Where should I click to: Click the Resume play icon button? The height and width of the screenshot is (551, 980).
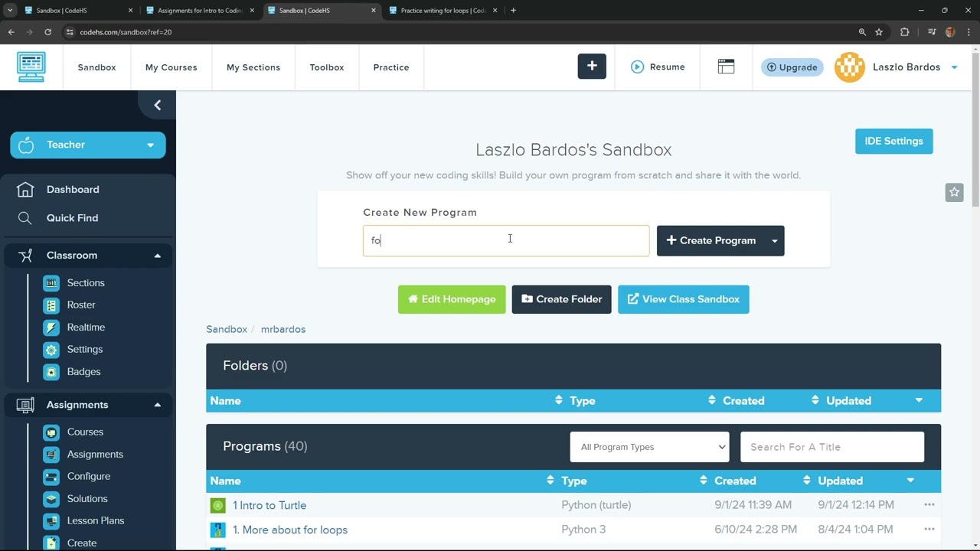pyautogui.click(x=638, y=67)
